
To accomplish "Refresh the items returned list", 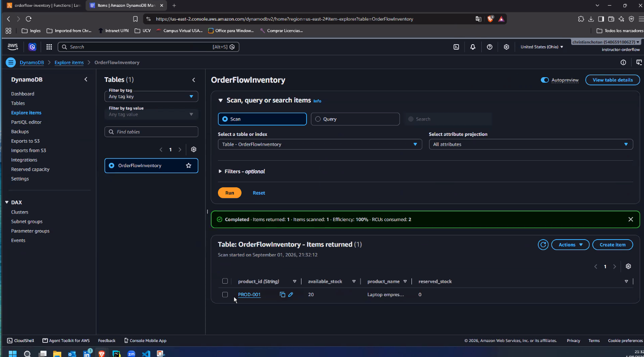I will (x=543, y=245).
